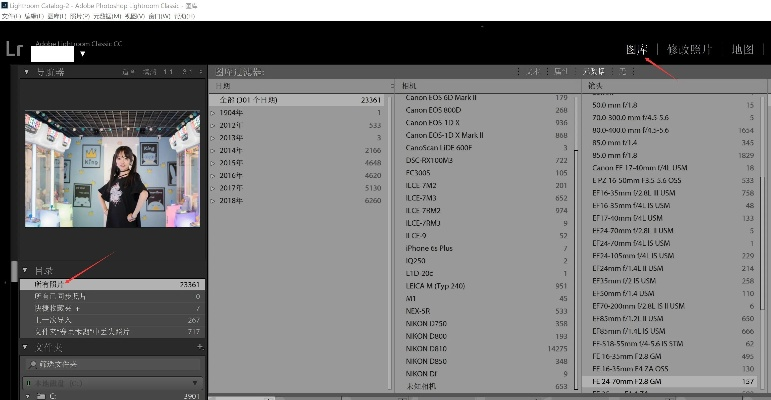Select ILCE-9 camera
The height and width of the screenshot is (400, 771).
(484, 236)
